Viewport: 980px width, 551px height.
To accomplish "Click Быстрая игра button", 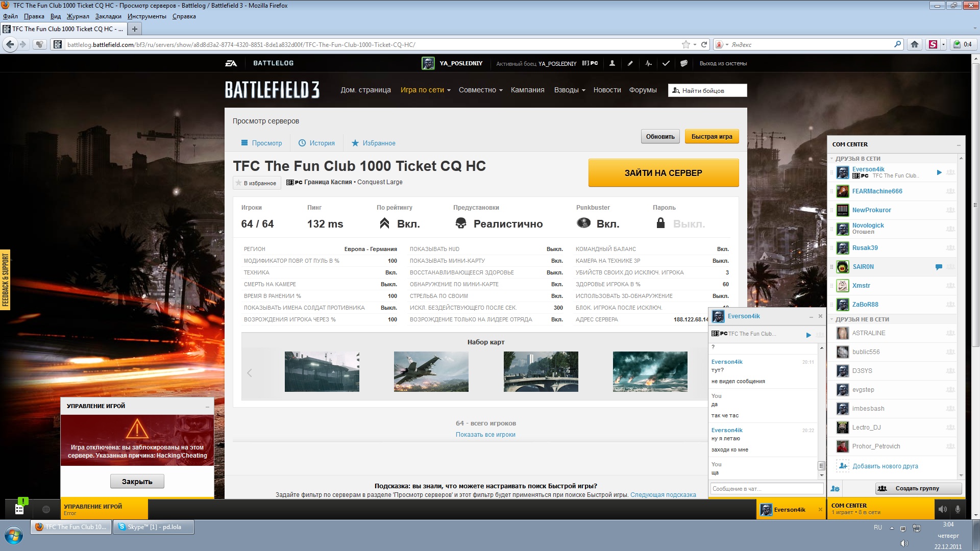I will [x=712, y=136].
